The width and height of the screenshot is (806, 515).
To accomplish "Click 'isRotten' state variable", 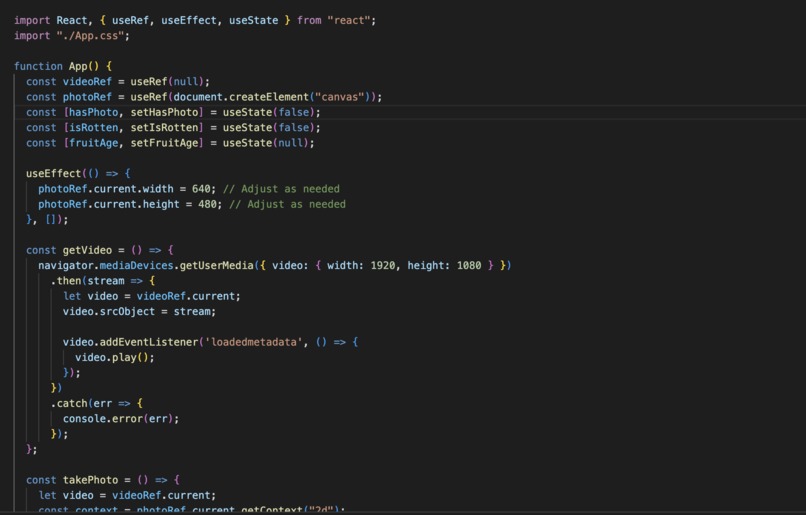I will [93, 128].
